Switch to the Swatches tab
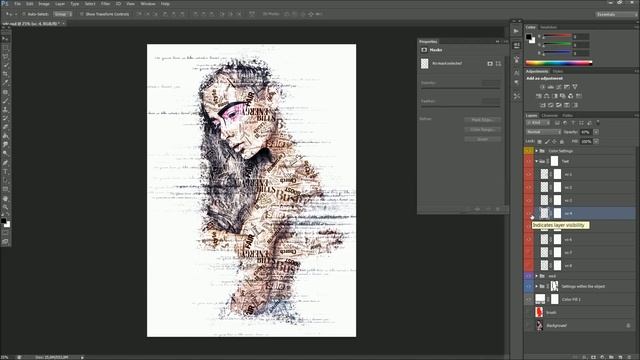This screenshot has height=360, width=640. point(549,27)
